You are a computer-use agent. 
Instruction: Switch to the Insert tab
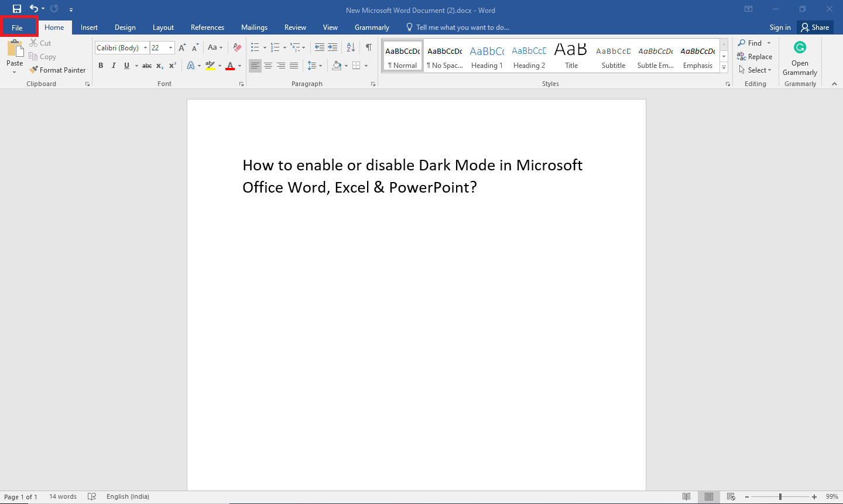pos(89,28)
